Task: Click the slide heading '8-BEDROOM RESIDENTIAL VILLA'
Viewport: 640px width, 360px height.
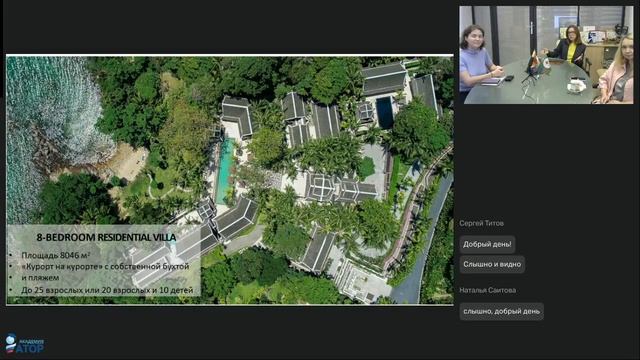Action: [x=107, y=237]
